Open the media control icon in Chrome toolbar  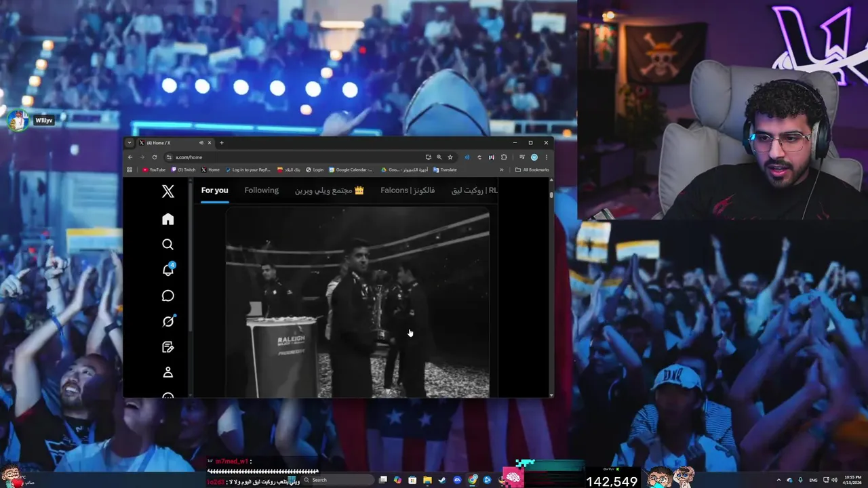(521, 157)
